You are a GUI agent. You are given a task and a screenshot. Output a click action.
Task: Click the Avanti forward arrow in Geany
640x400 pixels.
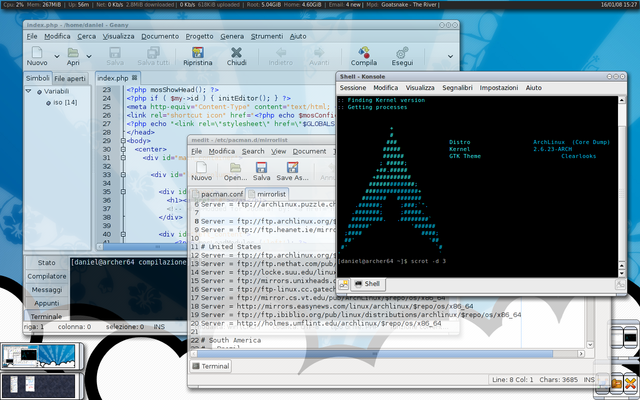319,52
